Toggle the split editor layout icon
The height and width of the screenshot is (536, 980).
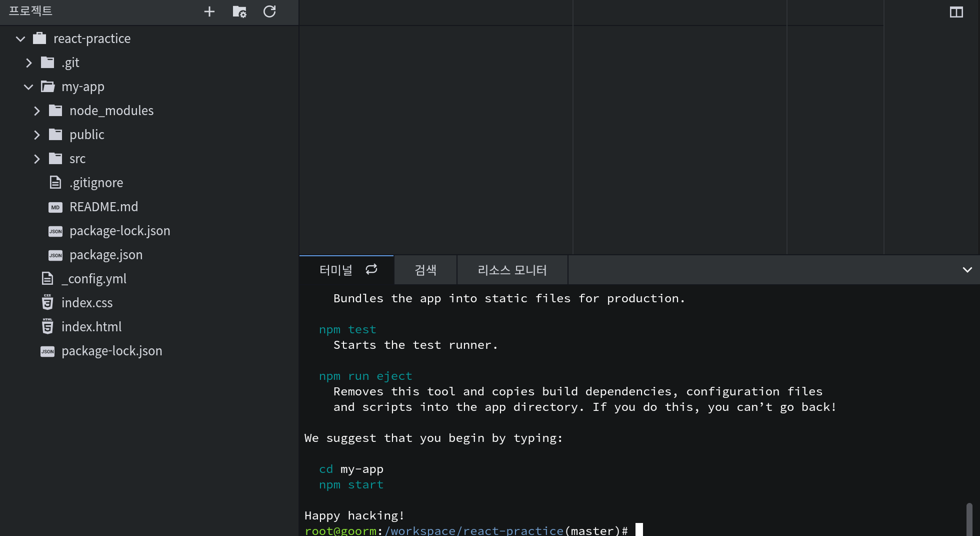point(956,12)
